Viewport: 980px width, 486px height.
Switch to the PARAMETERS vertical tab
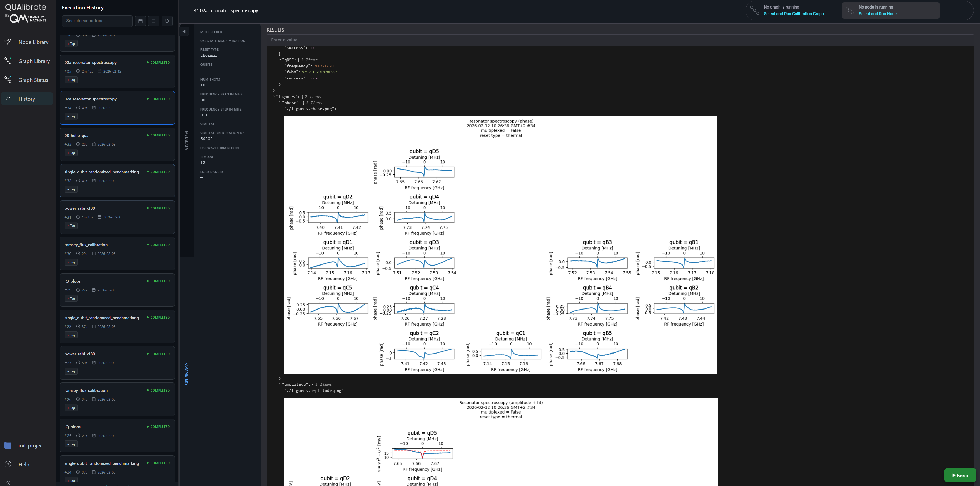(187, 373)
